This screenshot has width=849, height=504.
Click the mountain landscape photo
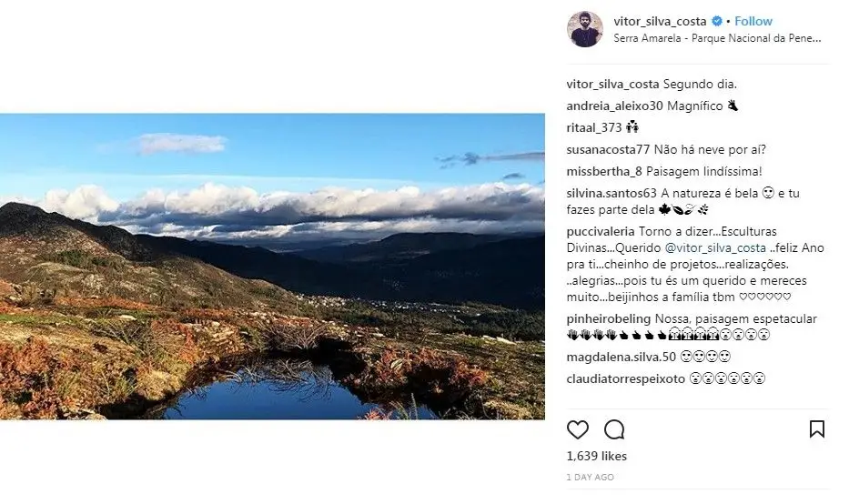tap(272, 266)
